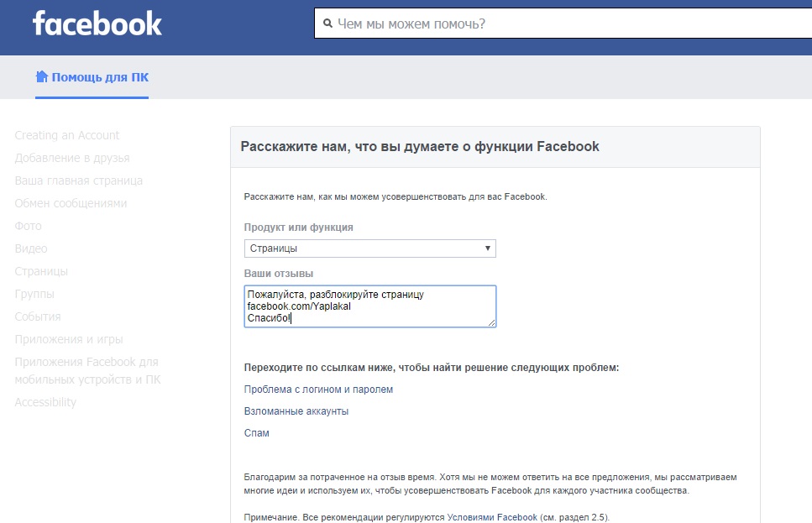Focus the Чем мы можем помочь search field

563,24
